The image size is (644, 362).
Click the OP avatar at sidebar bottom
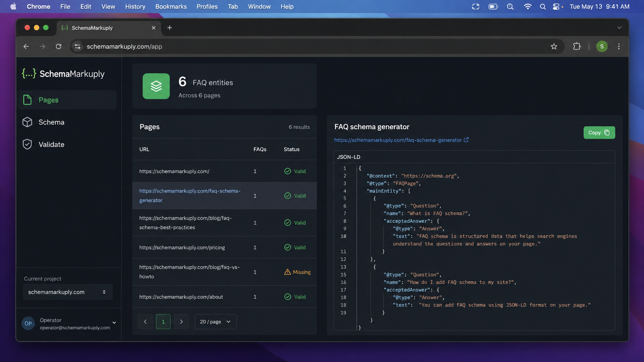pyautogui.click(x=29, y=324)
